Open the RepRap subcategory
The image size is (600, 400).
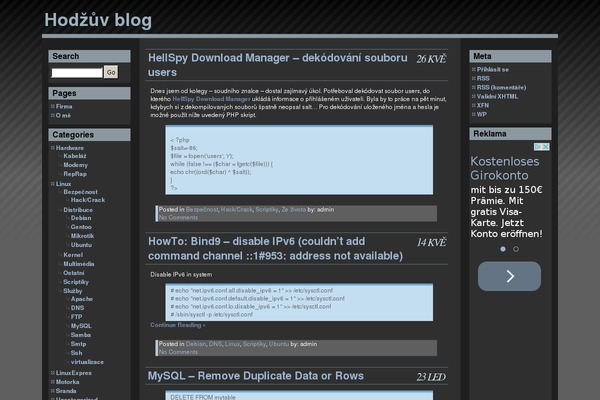pos(75,174)
